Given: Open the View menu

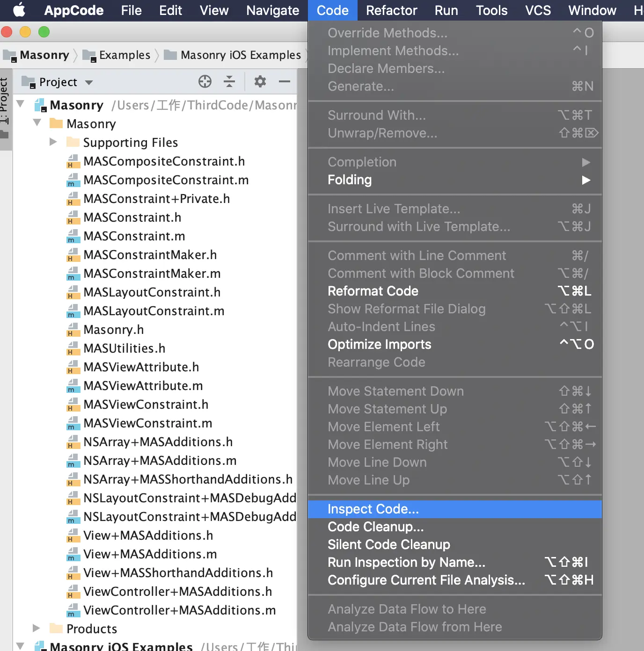Looking at the screenshot, I should (x=214, y=10).
